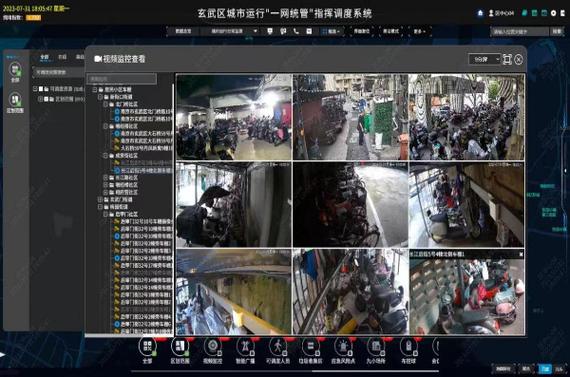Click the first toolbar icon after the dropdown arrow

(x=270, y=31)
